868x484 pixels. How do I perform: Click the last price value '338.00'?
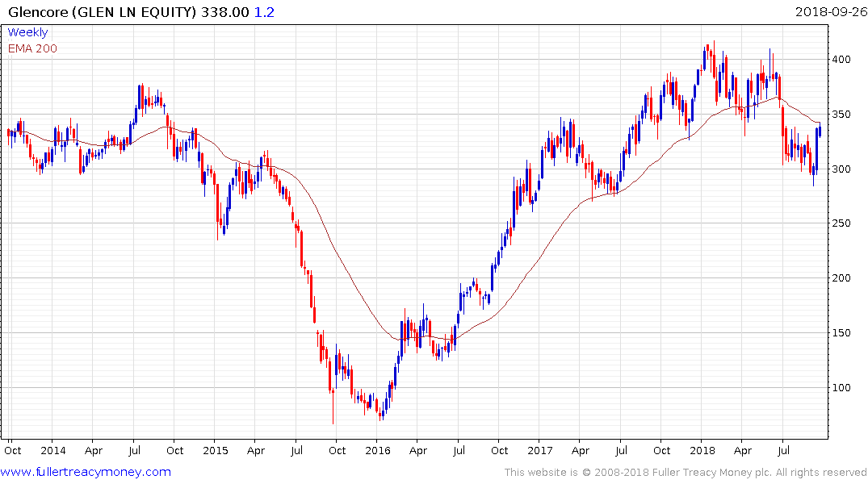(225, 12)
